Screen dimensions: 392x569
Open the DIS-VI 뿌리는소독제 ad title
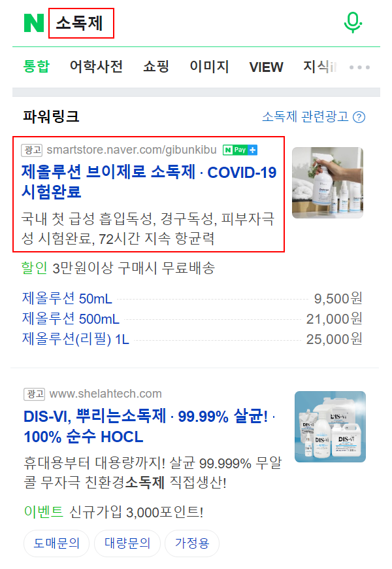150,426
